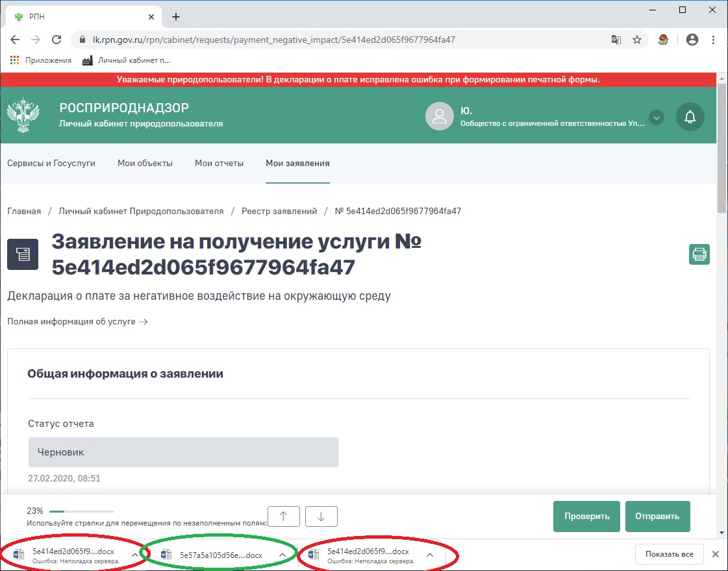Reload the page with the refresh icon
Image resolution: width=728 pixels, height=571 pixels.
click(x=56, y=40)
